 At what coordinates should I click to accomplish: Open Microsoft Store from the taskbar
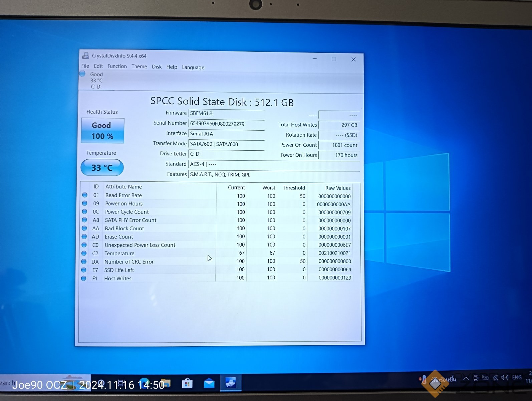(x=187, y=383)
